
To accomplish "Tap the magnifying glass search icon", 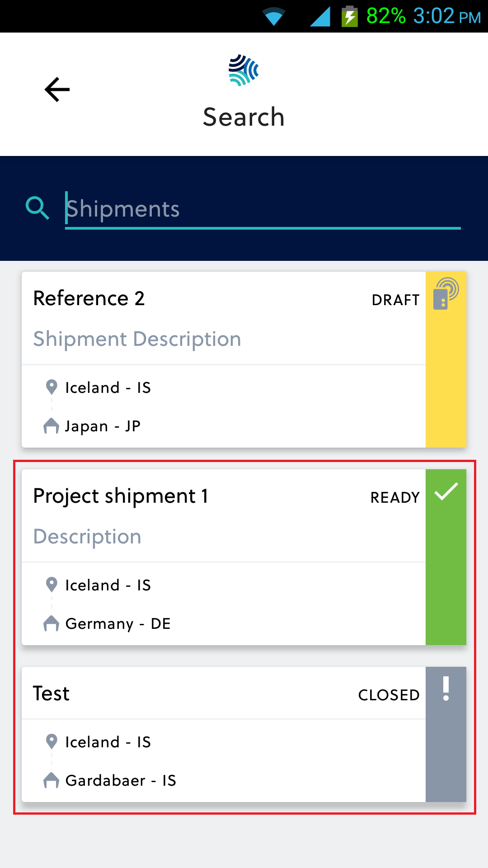I will coord(38,208).
